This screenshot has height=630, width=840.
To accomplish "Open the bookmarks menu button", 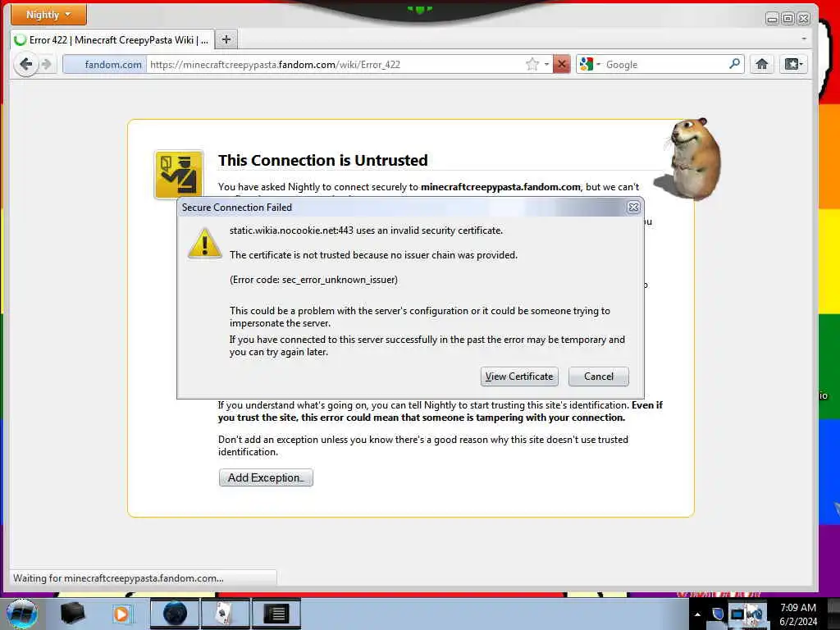I will (x=793, y=64).
